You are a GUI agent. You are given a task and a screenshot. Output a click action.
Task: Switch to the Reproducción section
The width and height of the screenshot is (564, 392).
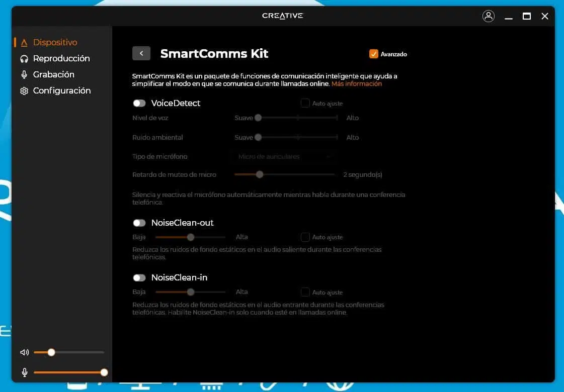(x=61, y=59)
